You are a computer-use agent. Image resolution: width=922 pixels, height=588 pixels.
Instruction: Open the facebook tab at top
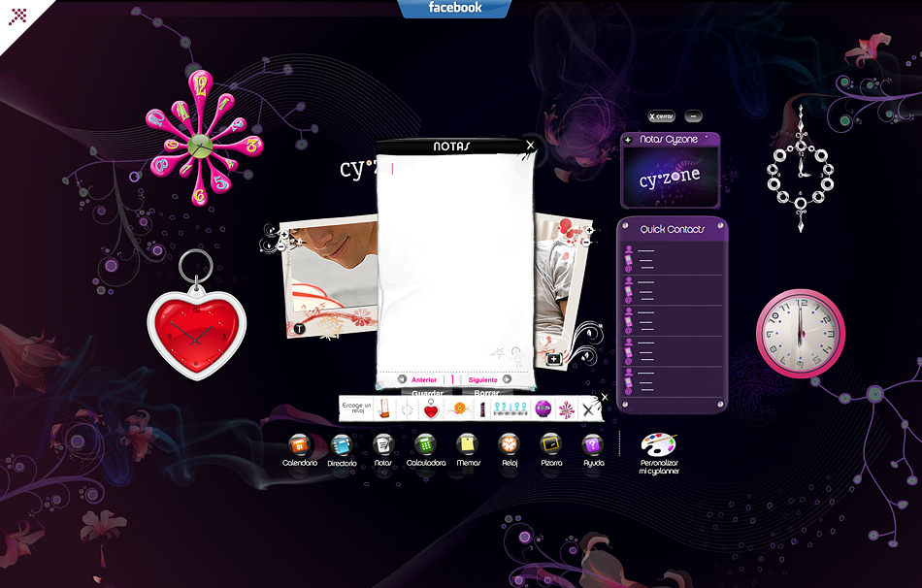(x=455, y=8)
